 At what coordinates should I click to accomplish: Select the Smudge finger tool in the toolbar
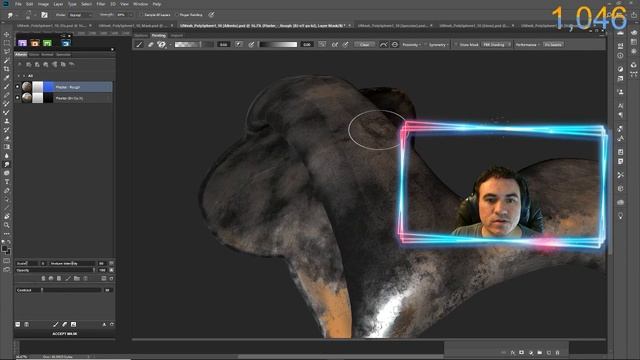7,164
